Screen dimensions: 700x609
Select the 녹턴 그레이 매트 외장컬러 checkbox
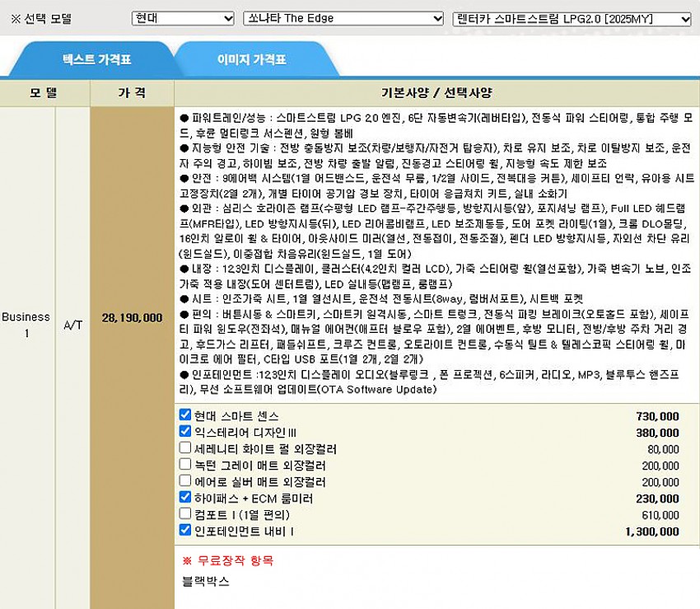[x=185, y=465]
